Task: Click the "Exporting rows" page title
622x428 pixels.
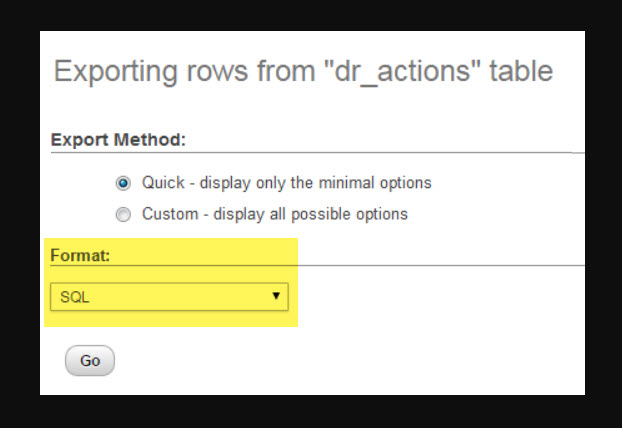Action: pyautogui.click(x=302, y=72)
